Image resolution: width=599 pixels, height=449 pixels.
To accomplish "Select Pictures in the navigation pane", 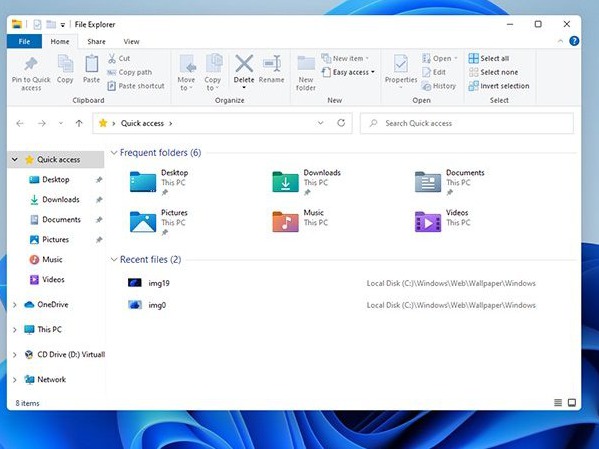I will pos(55,240).
